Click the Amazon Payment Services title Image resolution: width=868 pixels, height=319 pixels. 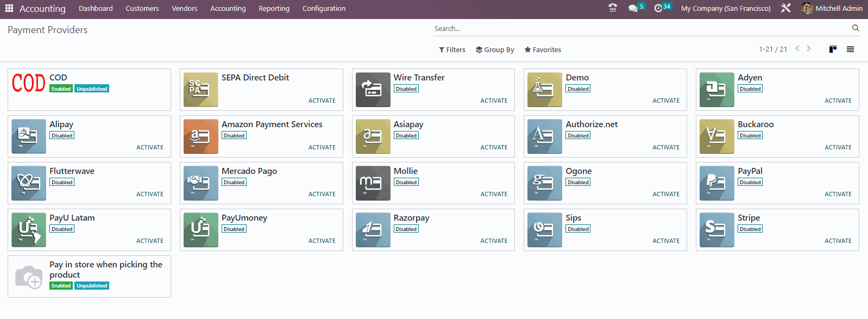click(272, 124)
